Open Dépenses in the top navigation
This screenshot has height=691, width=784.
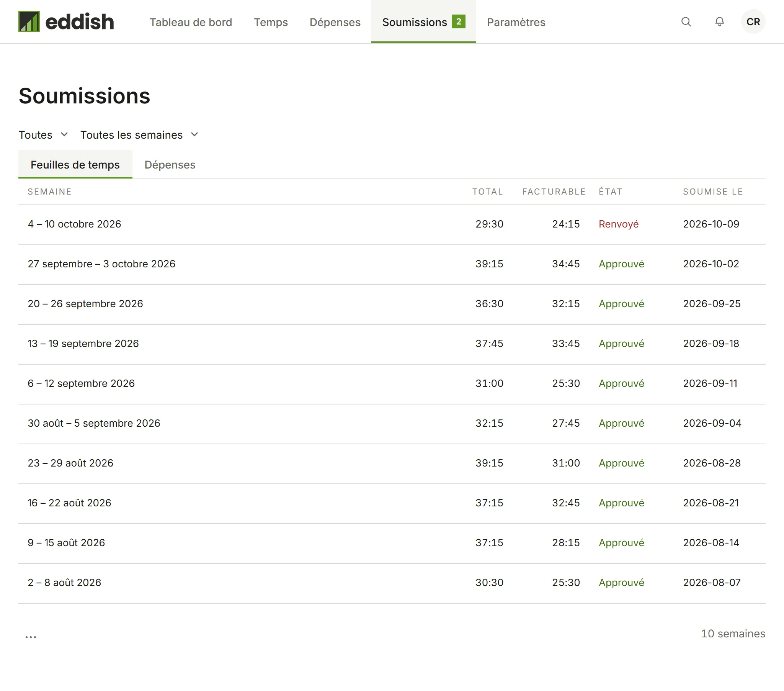335,22
